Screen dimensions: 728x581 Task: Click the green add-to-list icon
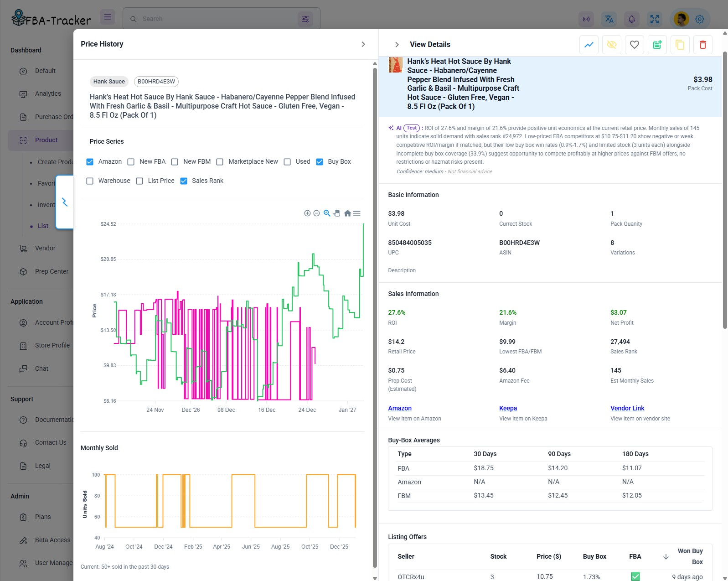657,45
